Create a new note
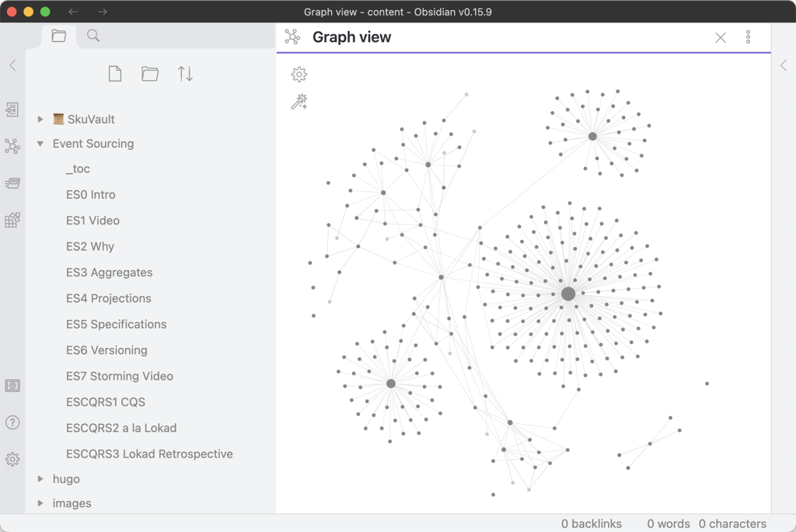The image size is (796, 532). pos(115,74)
